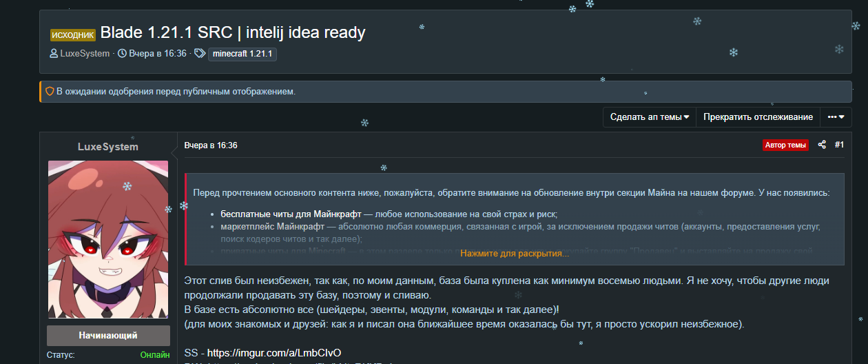Screen dimensions: 868x364
Task: Open LuxeSystem avatar image
Action: click(108, 240)
